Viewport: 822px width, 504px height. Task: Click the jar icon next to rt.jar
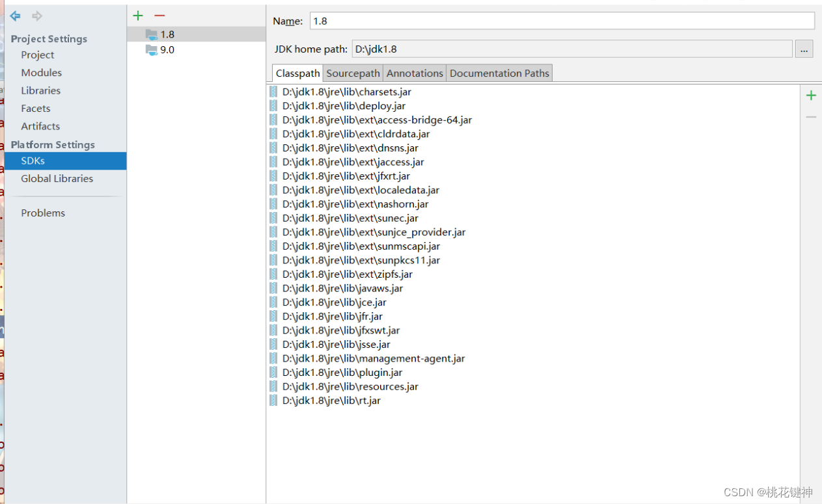pos(273,400)
